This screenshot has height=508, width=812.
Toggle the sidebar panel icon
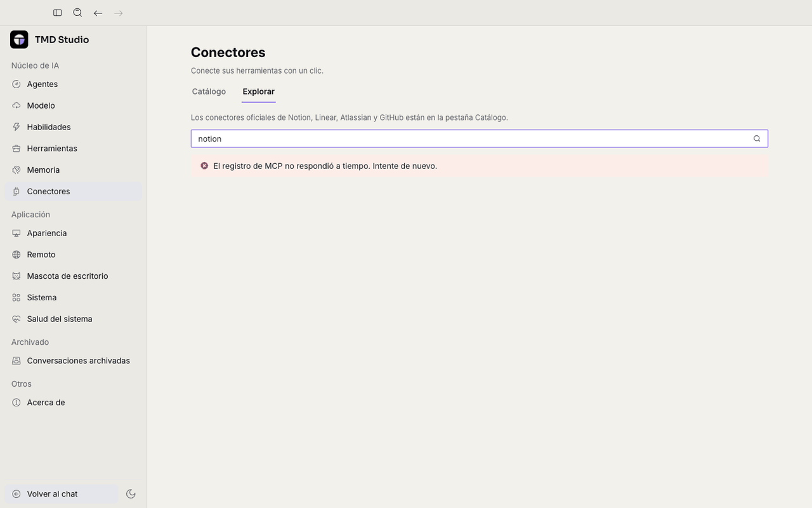(x=57, y=13)
